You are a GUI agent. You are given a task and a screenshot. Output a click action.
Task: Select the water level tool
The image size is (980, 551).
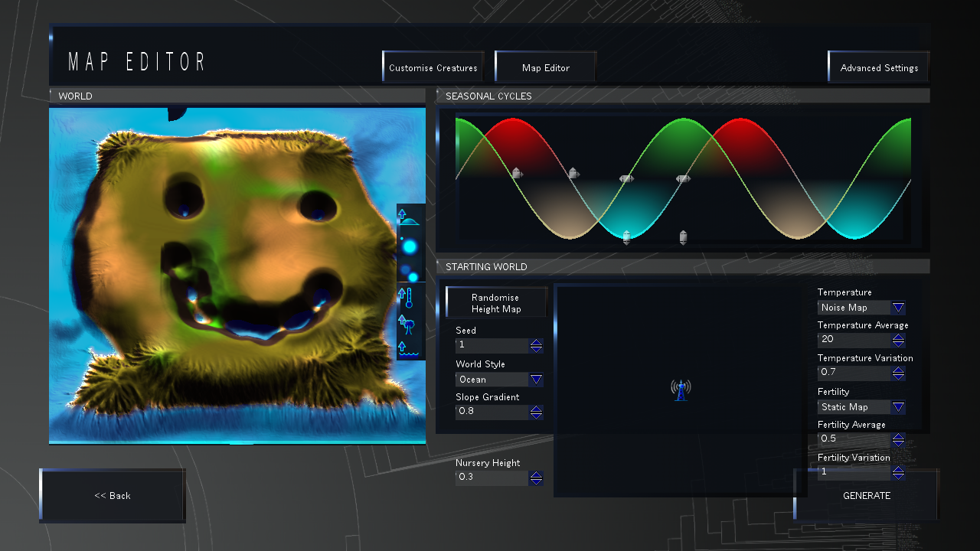pos(408,349)
